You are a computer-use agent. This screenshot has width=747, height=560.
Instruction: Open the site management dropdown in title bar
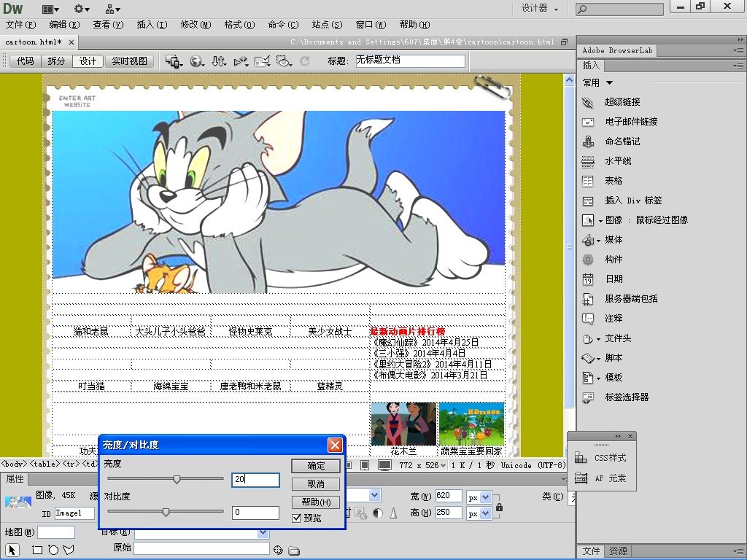point(112,9)
